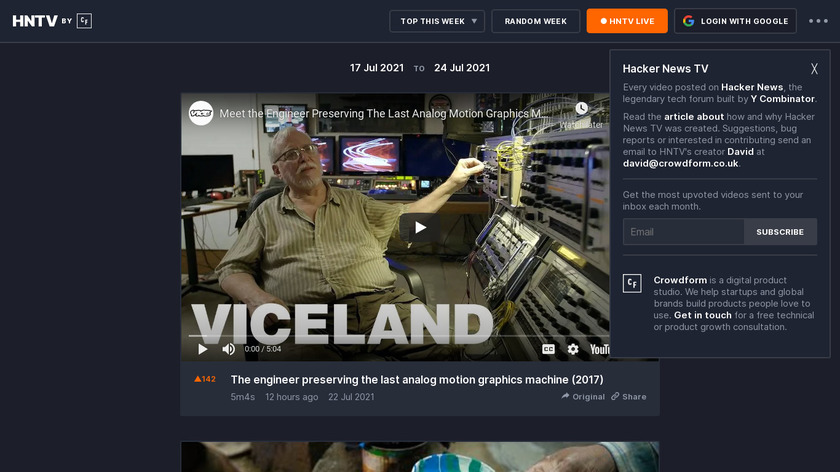This screenshot has width=840, height=472.
Task: Open 'The engineer preserving the last analog' title
Action: pos(417,379)
